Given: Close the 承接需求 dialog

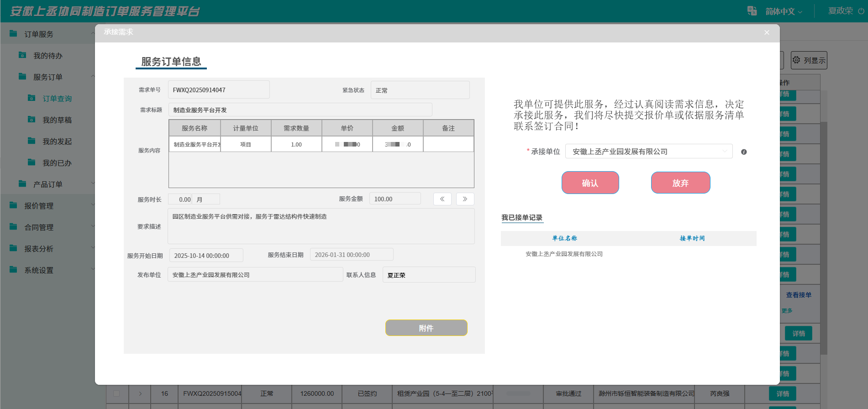Looking at the screenshot, I should click(767, 32).
